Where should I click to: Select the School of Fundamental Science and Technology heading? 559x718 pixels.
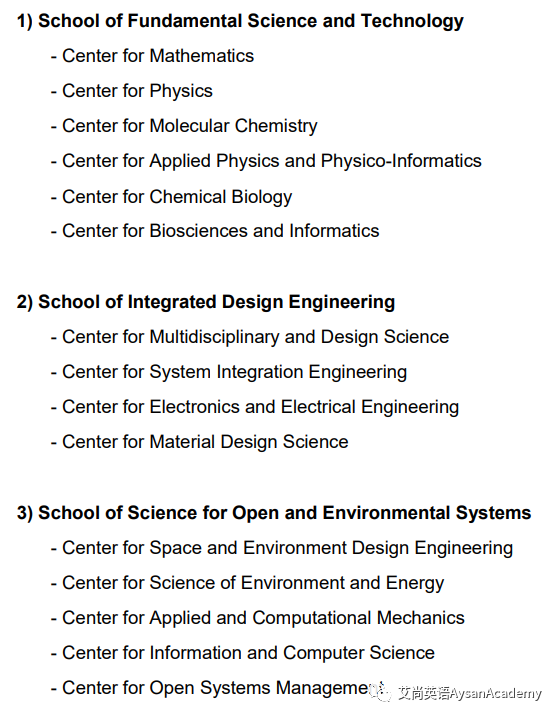(x=240, y=22)
